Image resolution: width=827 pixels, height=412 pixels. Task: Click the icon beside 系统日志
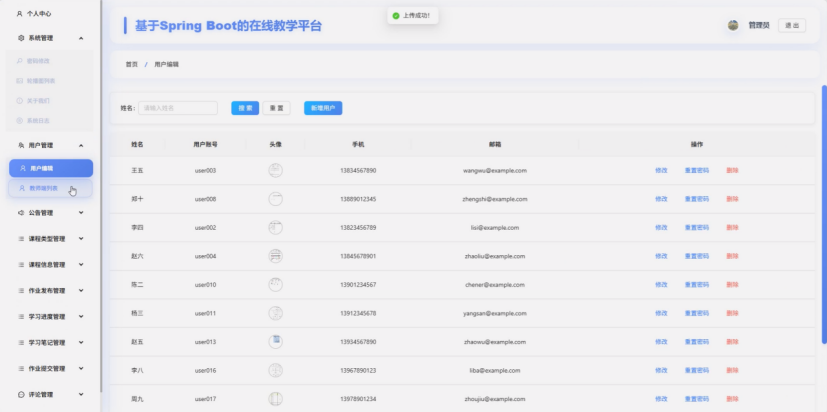(x=20, y=120)
